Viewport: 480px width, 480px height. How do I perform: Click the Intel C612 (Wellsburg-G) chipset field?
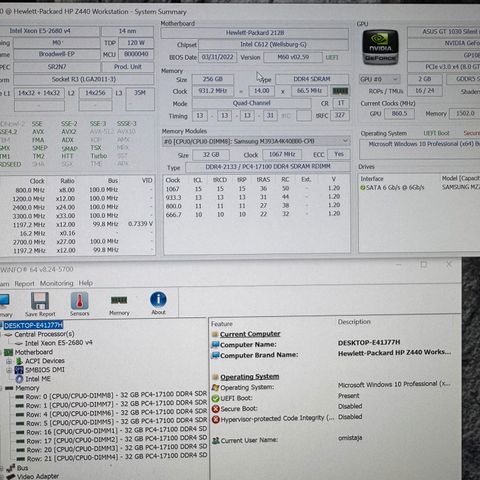click(x=273, y=44)
